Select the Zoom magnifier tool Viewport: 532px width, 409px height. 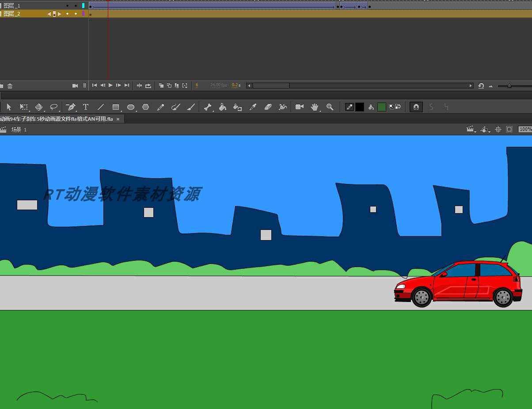point(330,107)
